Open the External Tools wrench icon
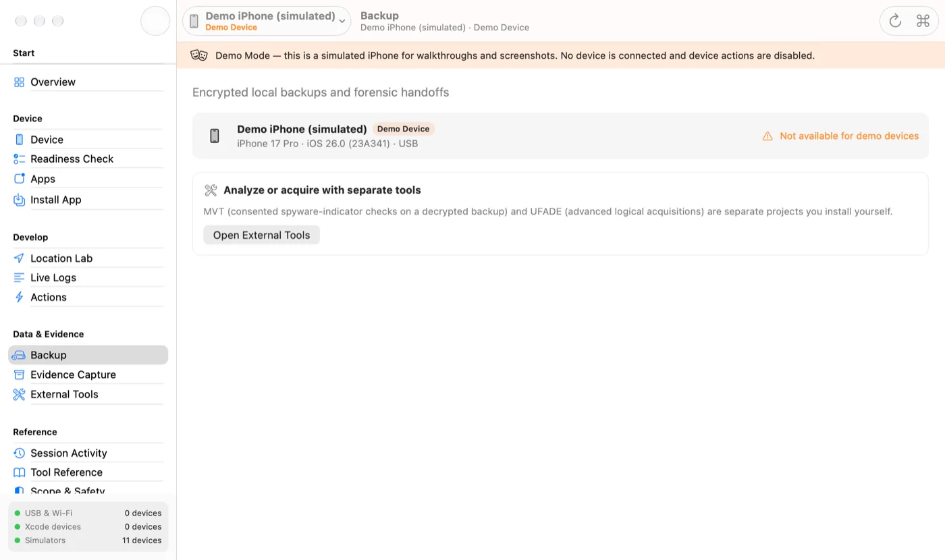 pyautogui.click(x=19, y=395)
